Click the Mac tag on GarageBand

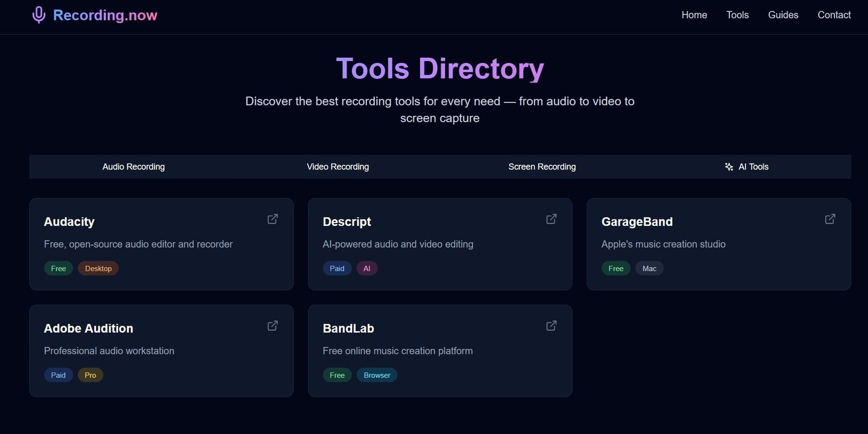click(x=649, y=268)
